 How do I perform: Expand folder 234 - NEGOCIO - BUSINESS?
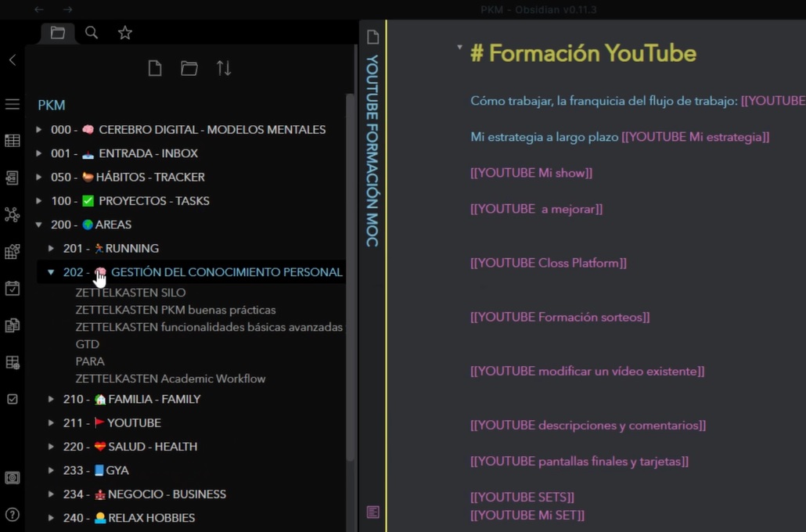[52, 494]
